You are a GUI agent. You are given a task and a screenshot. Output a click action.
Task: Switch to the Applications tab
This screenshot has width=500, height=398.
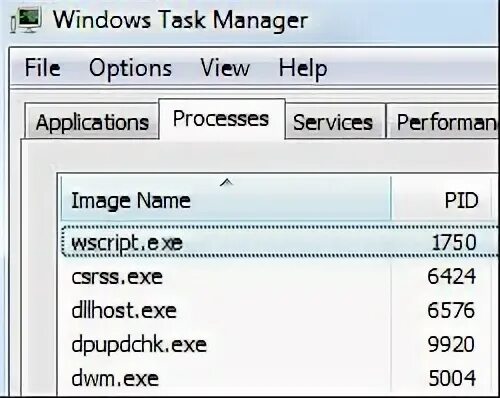[92, 121]
